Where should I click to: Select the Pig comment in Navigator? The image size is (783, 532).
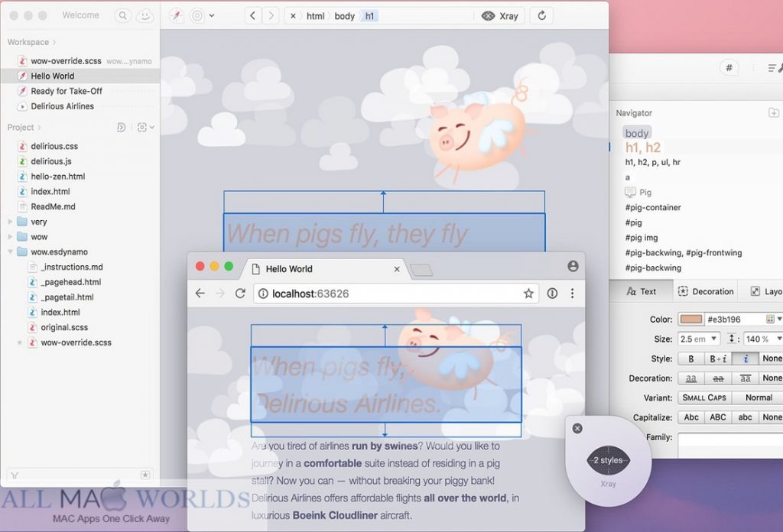pyautogui.click(x=638, y=192)
